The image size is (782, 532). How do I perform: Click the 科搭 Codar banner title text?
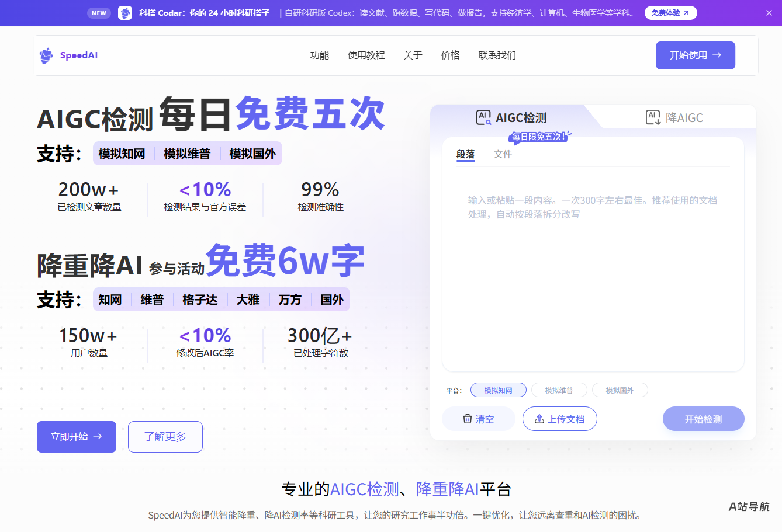205,13
